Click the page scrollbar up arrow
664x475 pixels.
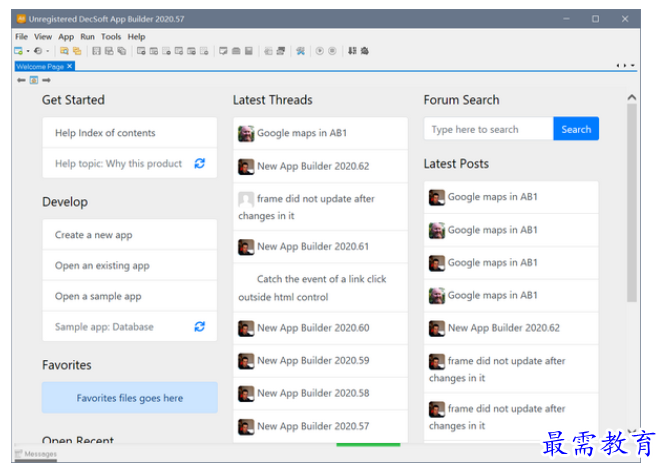632,97
